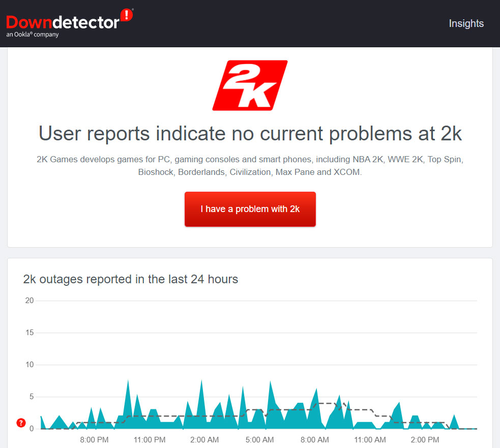
Task: Click the 11:00 PM axis label
Action: click(149, 440)
